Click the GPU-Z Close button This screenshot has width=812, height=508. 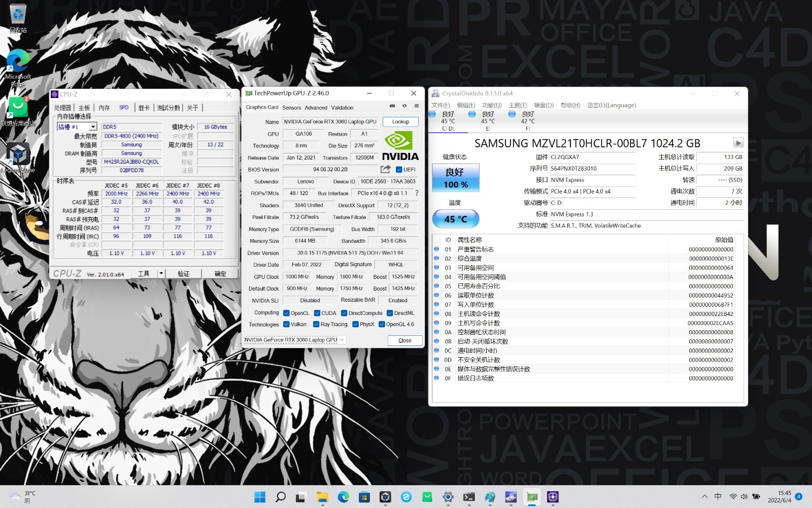(405, 340)
